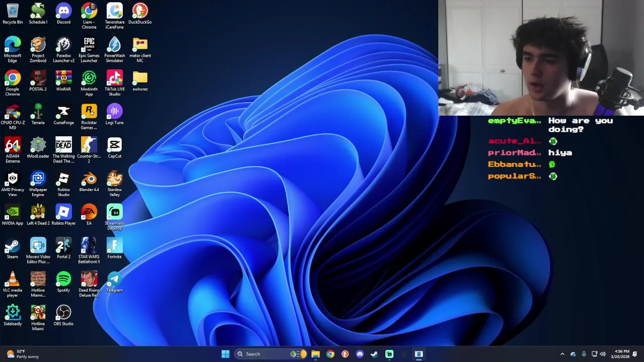Launch TikTok LIVE Studio shortcut

click(x=115, y=83)
